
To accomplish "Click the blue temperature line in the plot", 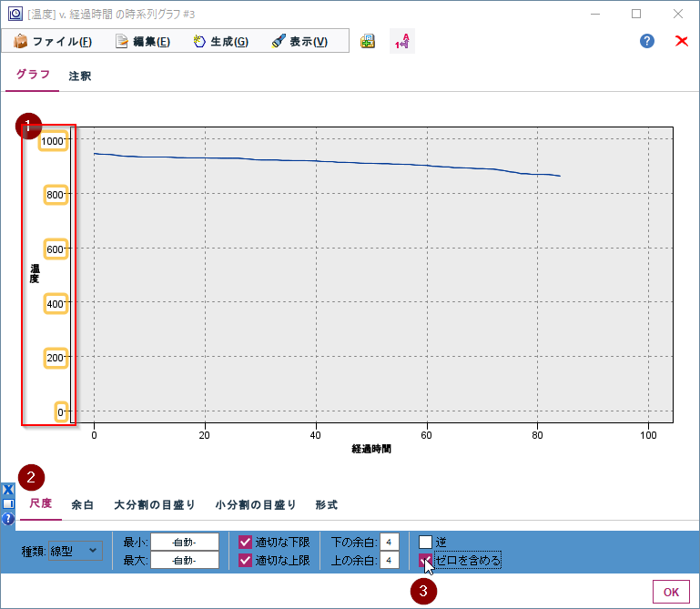I will click(x=316, y=161).
